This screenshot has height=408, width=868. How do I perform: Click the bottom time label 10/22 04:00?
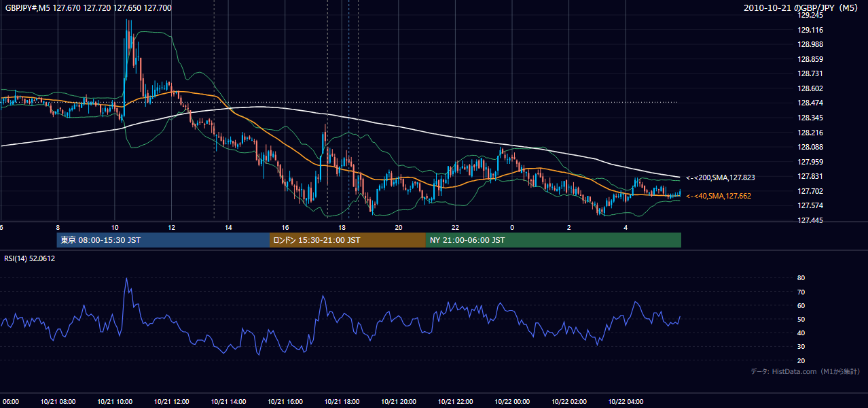(626, 401)
